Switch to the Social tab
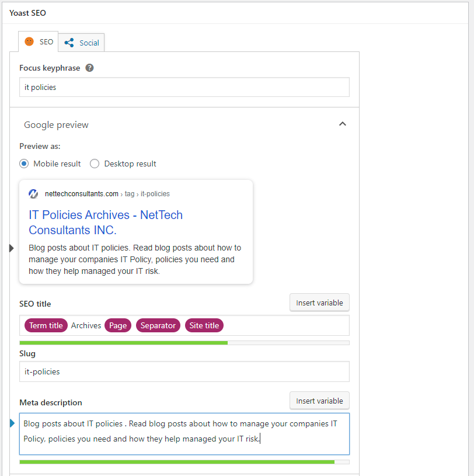This screenshot has width=474, height=476. pos(86,42)
